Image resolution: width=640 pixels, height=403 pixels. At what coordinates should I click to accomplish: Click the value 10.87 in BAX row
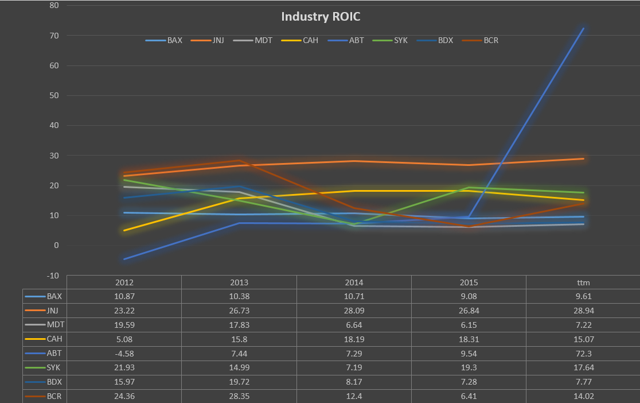coord(124,296)
